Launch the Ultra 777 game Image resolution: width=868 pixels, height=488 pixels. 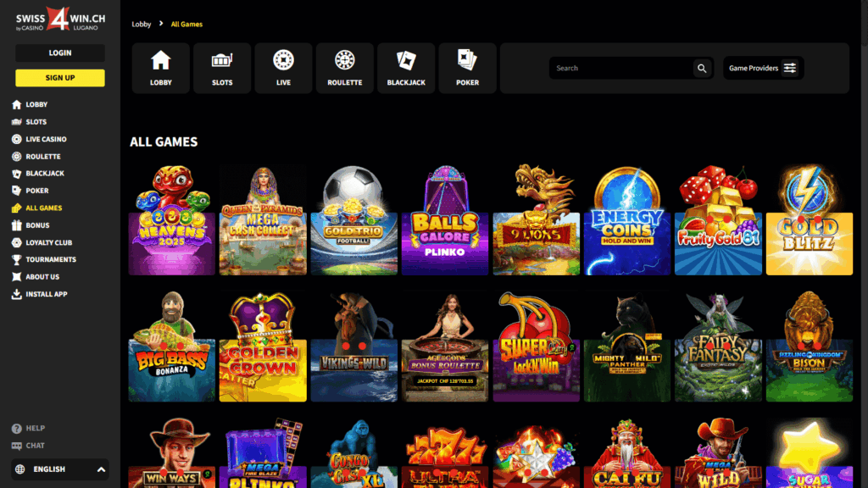[x=445, y=453]
